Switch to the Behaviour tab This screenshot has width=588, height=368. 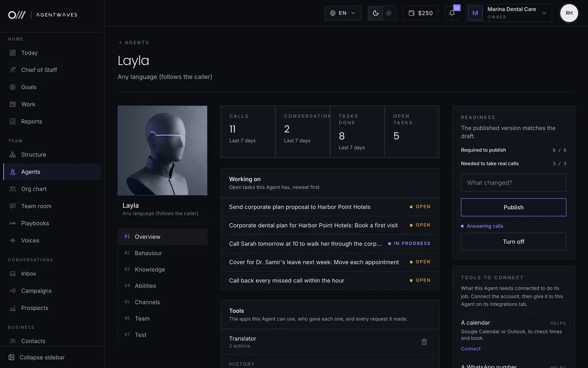click(x=163, y=253)
